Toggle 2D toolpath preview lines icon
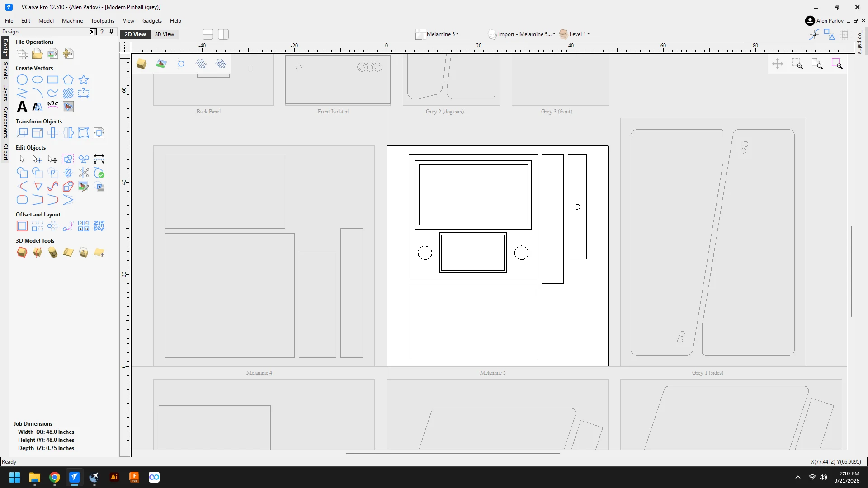 [x=201, y=64]
